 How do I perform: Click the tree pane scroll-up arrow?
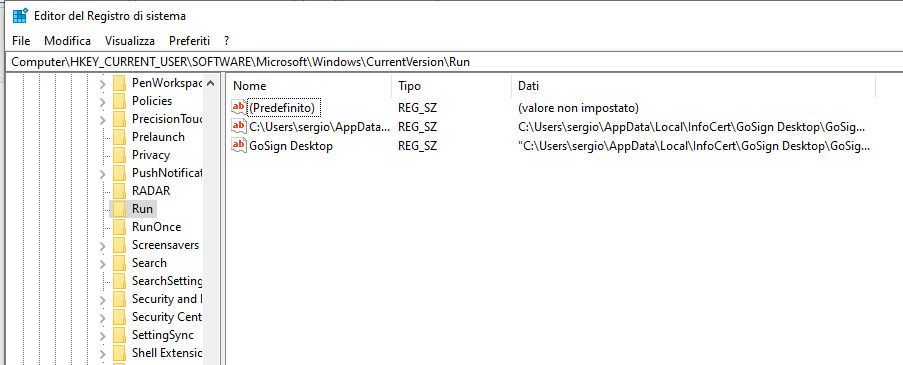pyautogui.click(x=211, y=83)
